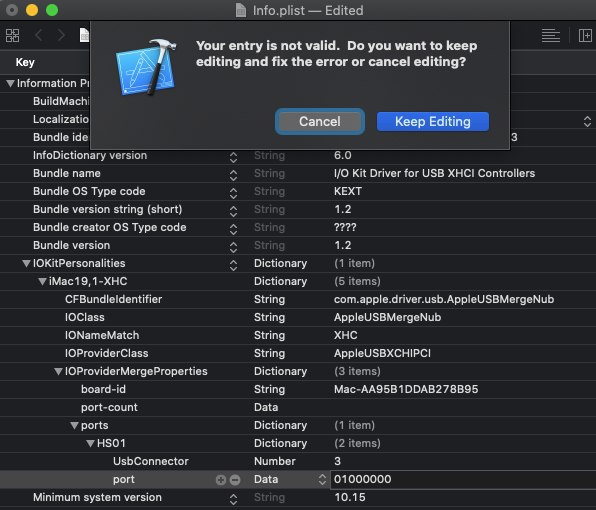596x510 pixels.
Task: Click the HS01 (2 items) value
Action: (x=357, y=443)
